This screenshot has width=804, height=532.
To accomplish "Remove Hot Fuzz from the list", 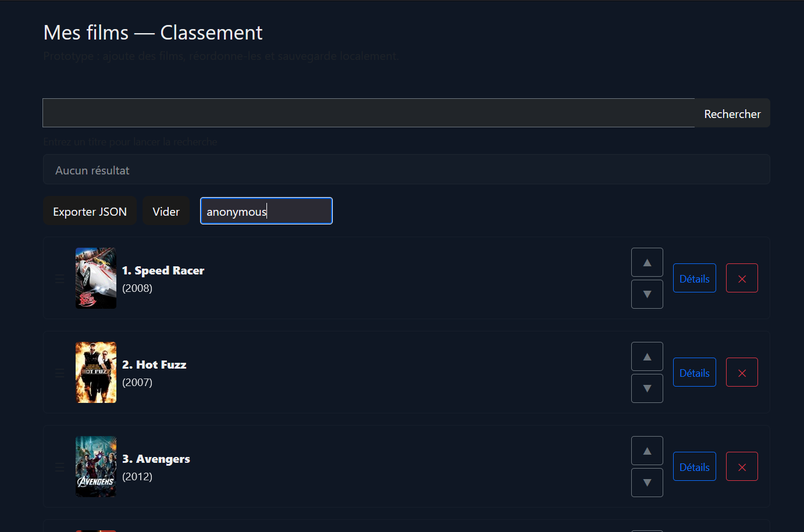I will click(742, 373).
